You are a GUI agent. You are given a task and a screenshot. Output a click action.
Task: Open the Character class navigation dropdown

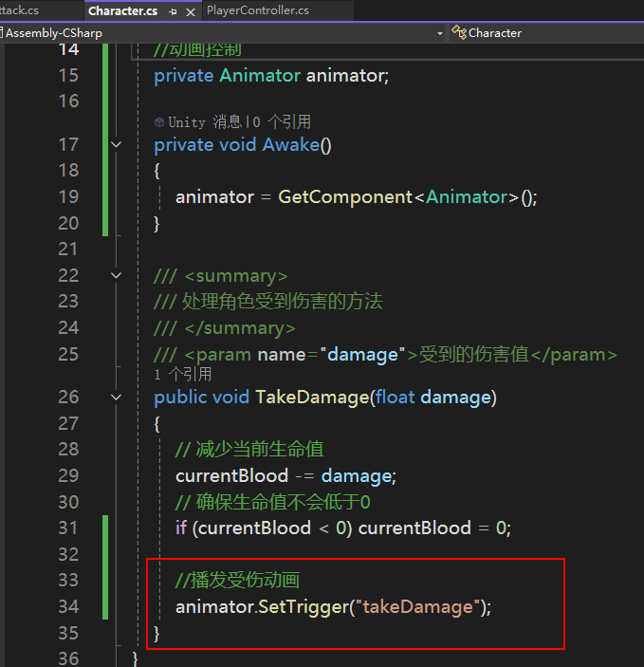click(x=546, y=33)
